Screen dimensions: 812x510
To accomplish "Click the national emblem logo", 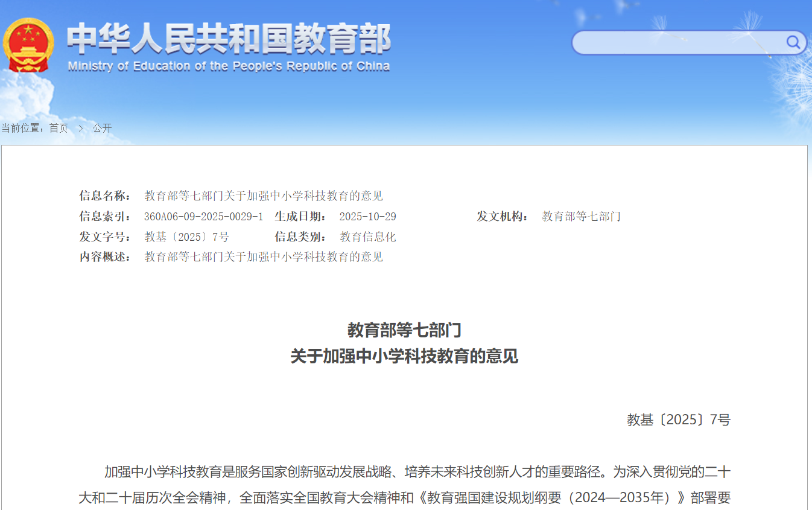I will point(28,45).
